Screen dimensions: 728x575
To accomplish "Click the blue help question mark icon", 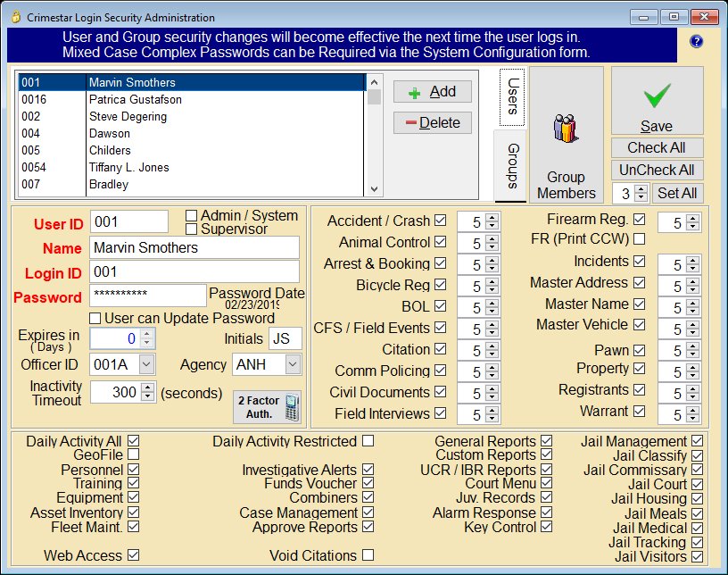I will [696, 42].
